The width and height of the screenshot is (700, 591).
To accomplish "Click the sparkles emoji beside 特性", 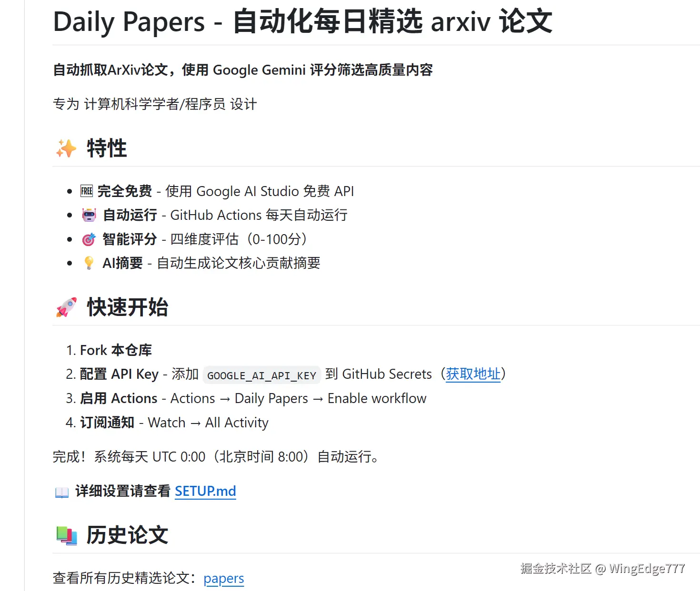I will pos(66,148).
